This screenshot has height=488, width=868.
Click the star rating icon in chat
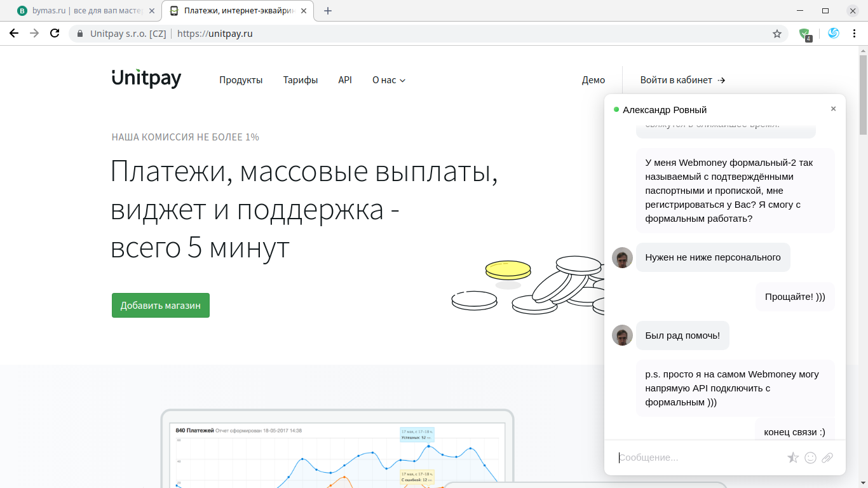click(793, 457)
